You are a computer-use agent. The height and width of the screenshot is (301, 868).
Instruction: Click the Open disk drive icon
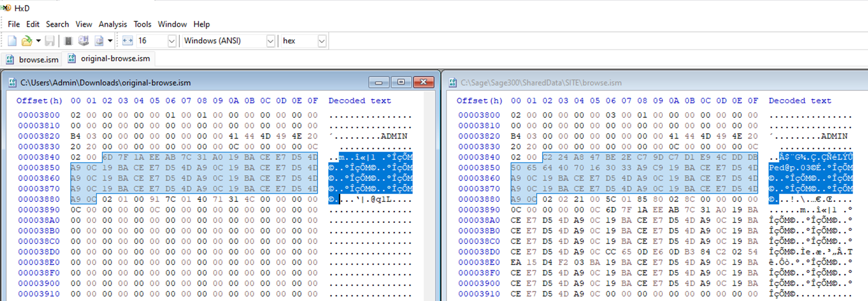(x=84, y=41)
